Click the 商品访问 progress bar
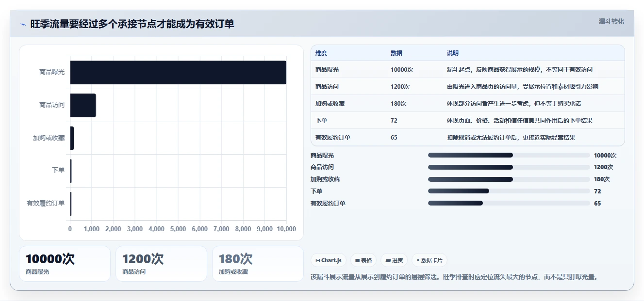Image resolution: width=644 pixels, height=301 pixels. click(x=509, y=167)
